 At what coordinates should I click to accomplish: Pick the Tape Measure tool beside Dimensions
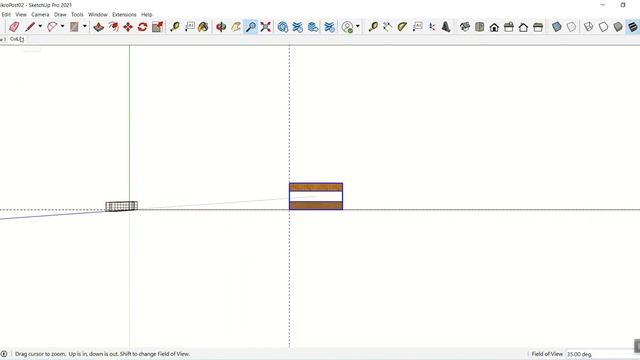(x=373, y=27)
